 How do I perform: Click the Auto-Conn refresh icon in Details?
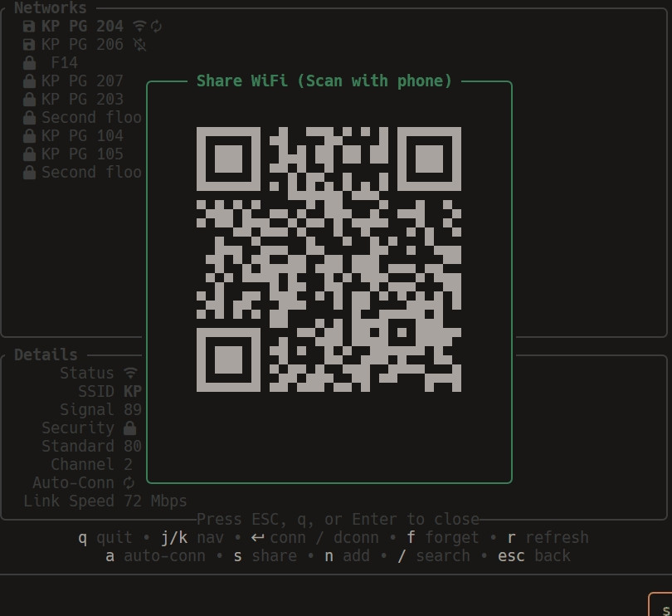(x=129, y=482)
